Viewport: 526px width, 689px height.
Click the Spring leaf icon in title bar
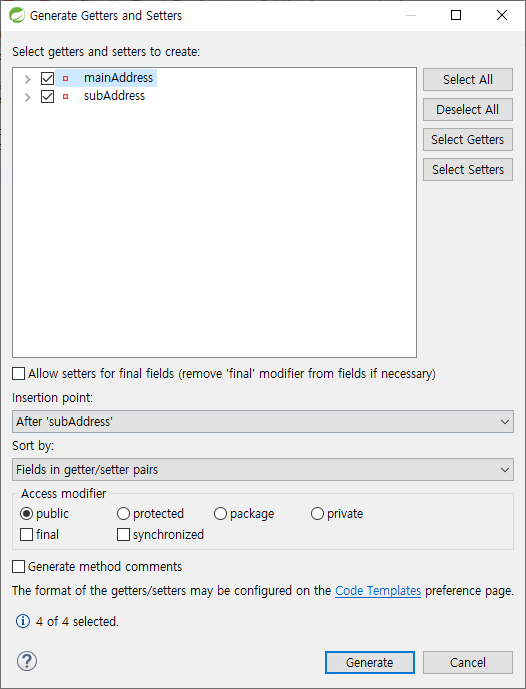click(x=17, y=15)
